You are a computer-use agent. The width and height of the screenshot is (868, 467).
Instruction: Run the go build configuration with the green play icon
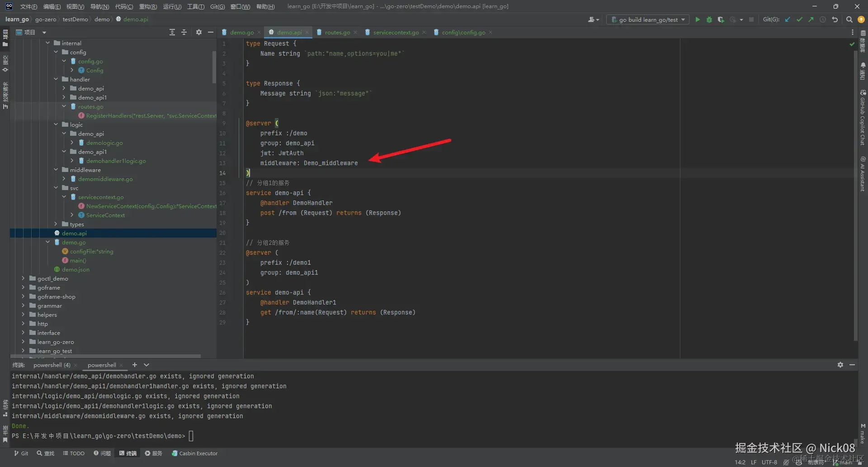pyautogui.click(x=698, y=19)
